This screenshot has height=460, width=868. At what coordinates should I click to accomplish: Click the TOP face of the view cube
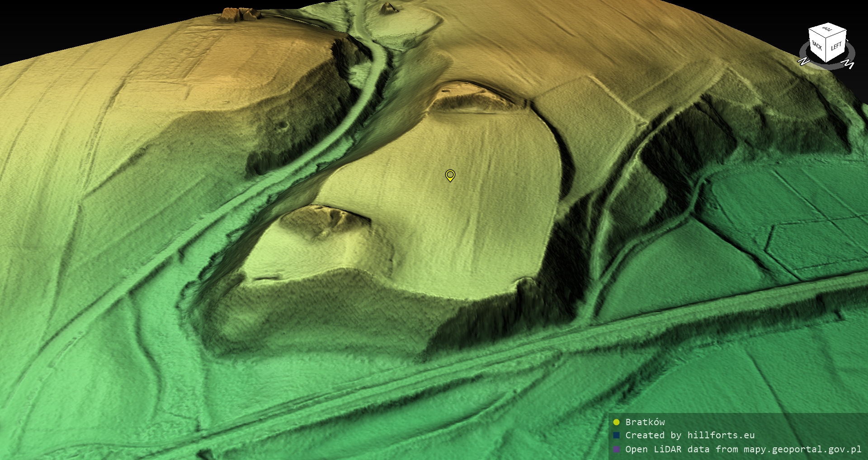click(828, 30)
